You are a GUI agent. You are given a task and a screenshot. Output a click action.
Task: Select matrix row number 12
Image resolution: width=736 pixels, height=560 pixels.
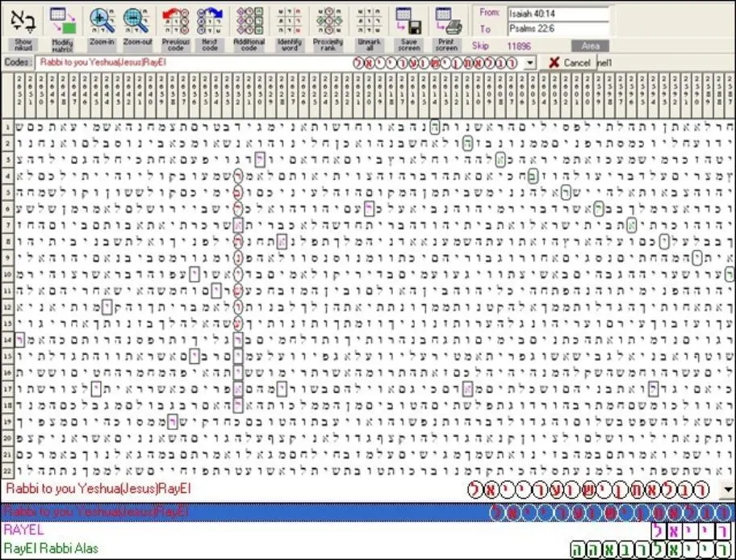point(7,308)
